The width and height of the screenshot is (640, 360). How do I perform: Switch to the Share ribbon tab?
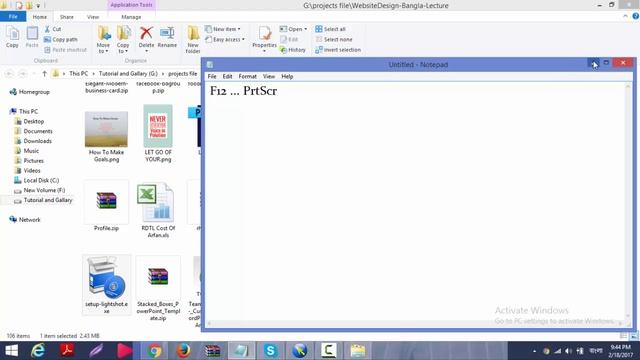(x=67, y=17)
